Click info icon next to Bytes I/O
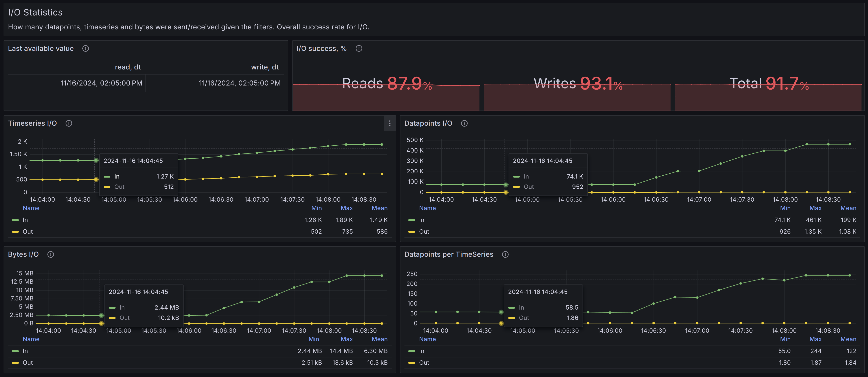868x377 pixels. point(51,255)
